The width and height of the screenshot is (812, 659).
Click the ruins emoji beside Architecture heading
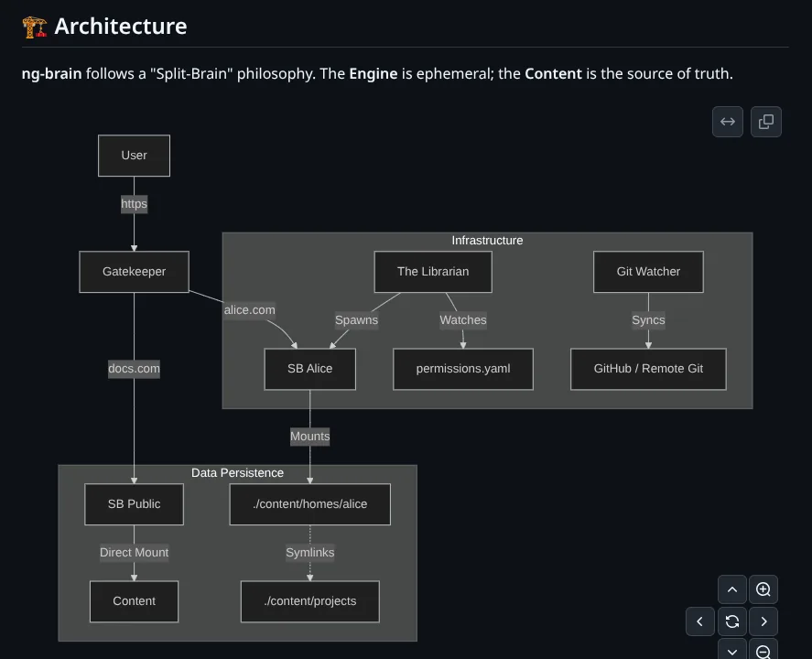[x=34, y=26]
